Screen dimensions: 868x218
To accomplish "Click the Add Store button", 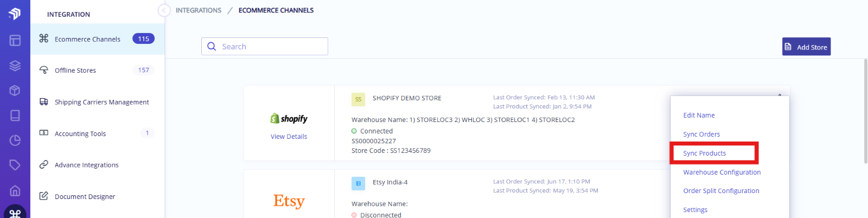I will (x=806, y=47).
